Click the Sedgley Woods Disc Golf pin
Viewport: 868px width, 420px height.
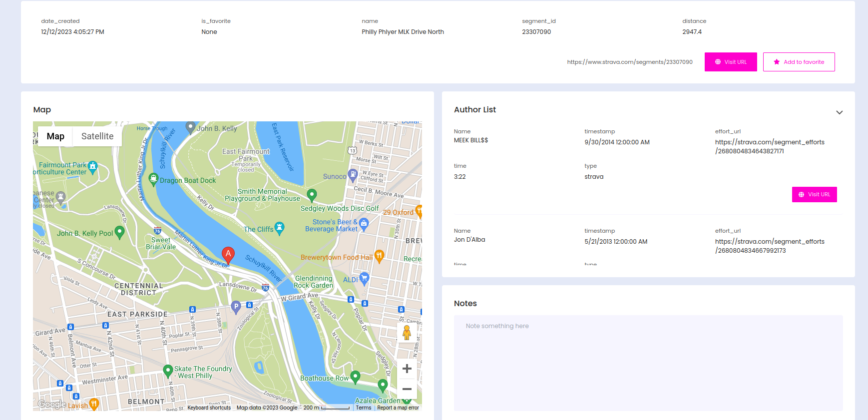312,195
